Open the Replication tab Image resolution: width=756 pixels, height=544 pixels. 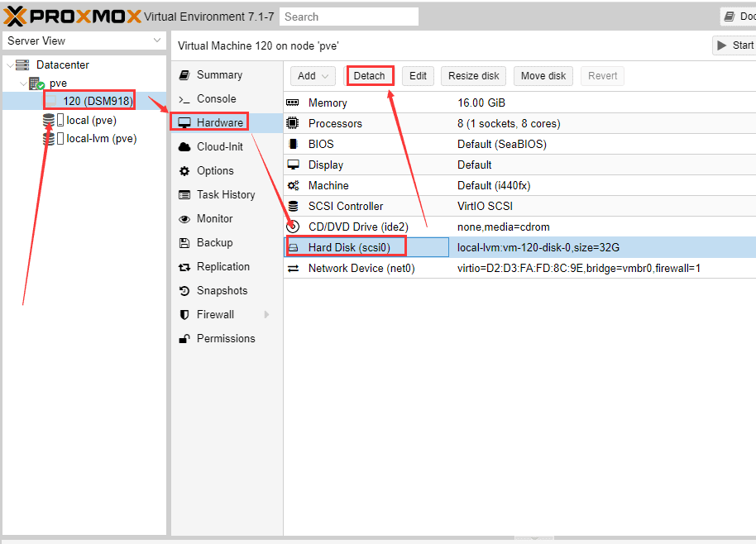[227, 266]
